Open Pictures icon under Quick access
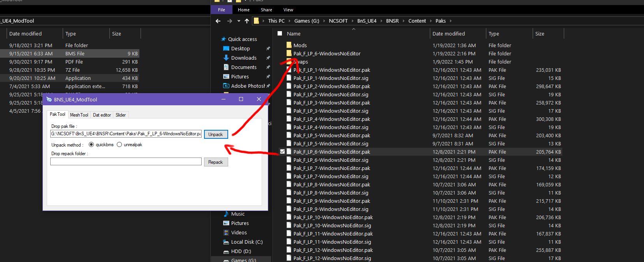The image size is (644, 262). [226, 76]
